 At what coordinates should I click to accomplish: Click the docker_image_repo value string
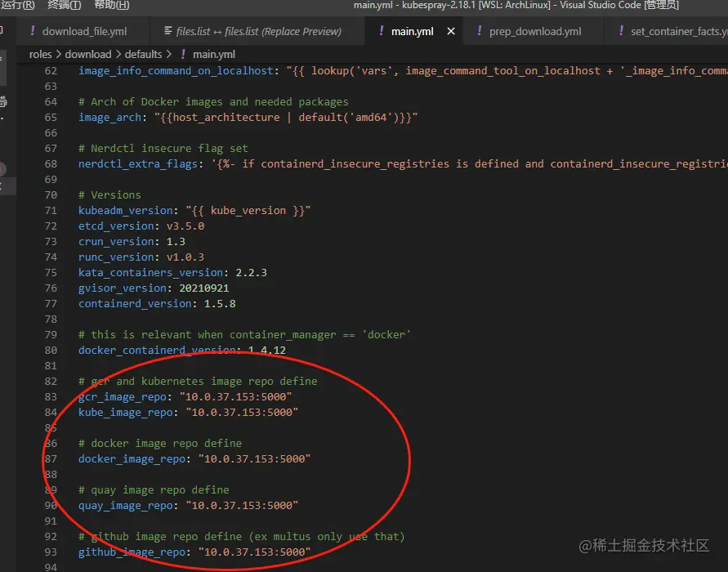[x=254, y=458]
